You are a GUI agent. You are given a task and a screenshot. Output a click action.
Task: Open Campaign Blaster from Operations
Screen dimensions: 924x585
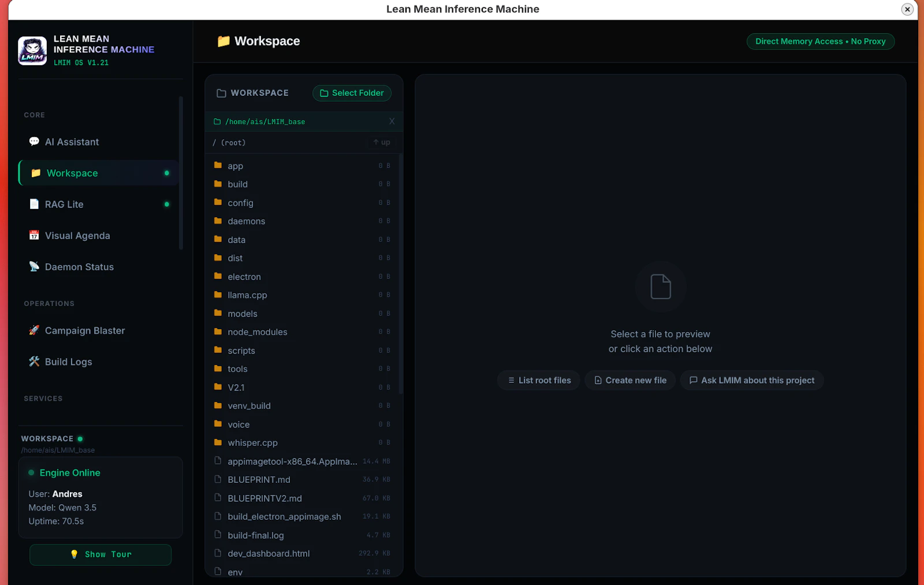click(98, 330)
